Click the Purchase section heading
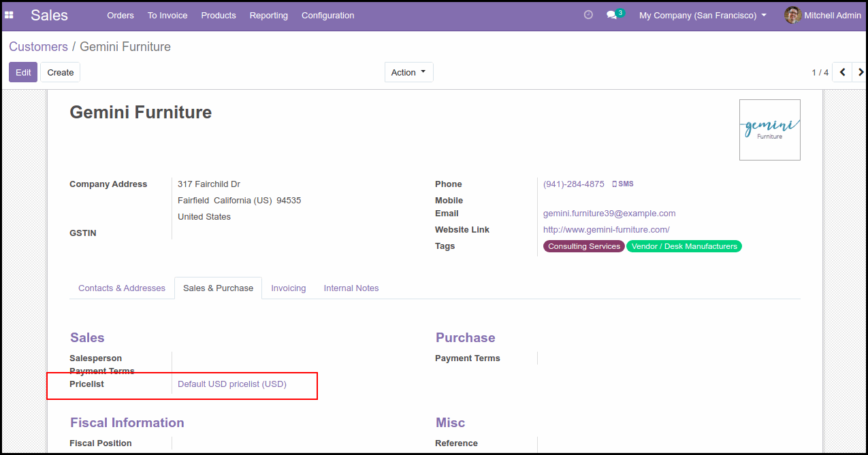The image size is (868, 455). (x=466, y=338)
